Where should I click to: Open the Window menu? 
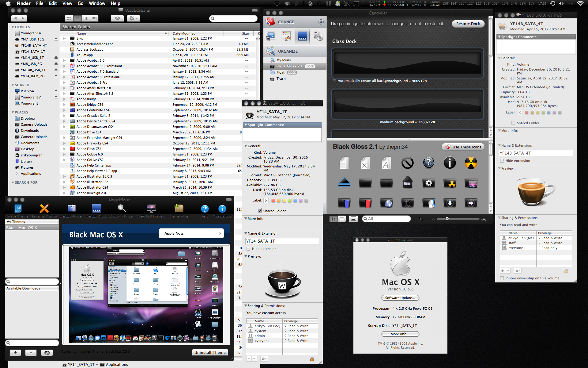[97, 3]
